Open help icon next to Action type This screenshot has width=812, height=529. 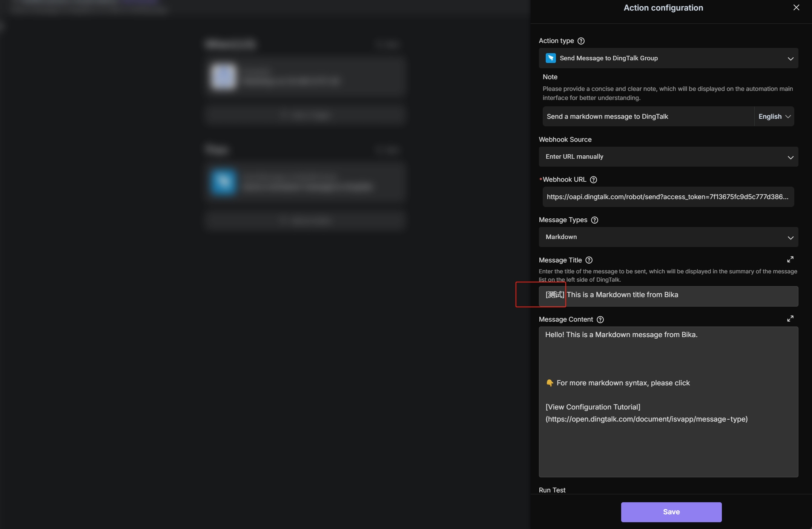(581, 41)
